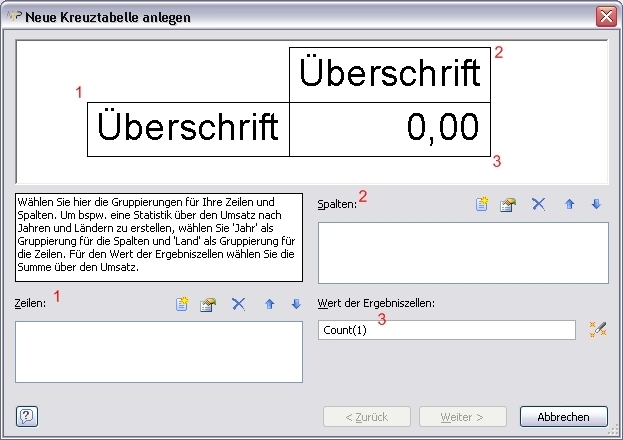Edit the selected Spalten grouping properties

(x=509, y=204)
